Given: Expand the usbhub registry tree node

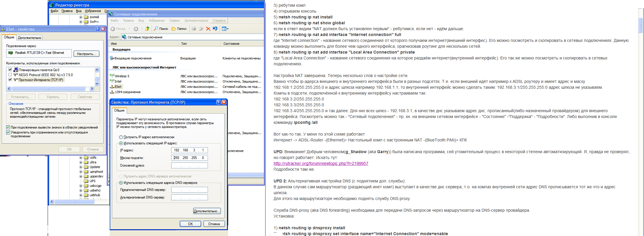Looking at the screenshot, I should pyautogui.click(x=81, y=195).
